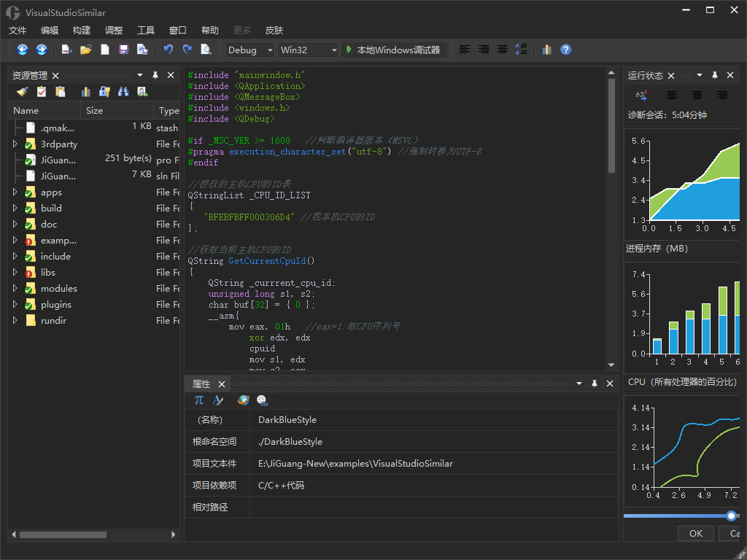The image size is (747, 560).
Task: Create a blank new file from toolbar
Action: point(105,50)
